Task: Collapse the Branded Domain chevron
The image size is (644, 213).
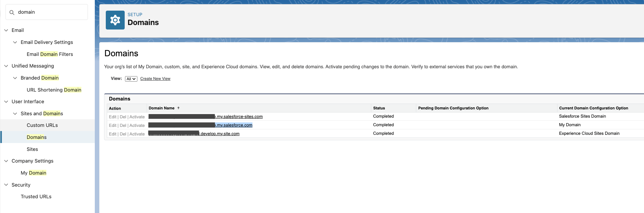Action: [x=15, y=78]
